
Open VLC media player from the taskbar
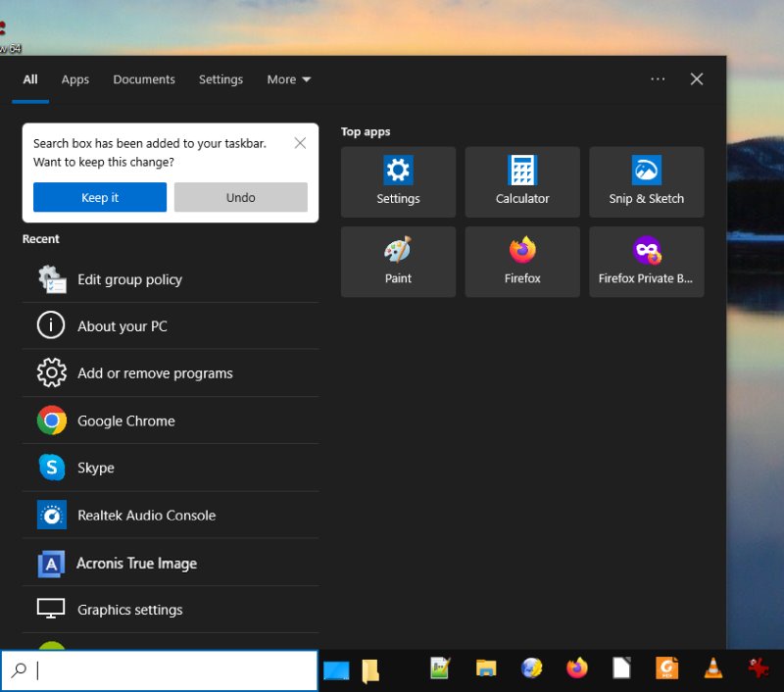[x=712, y=667]
